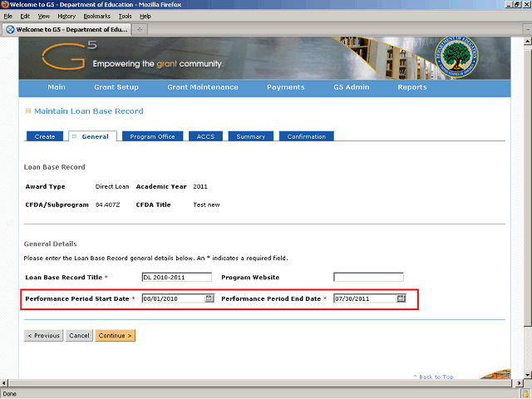This screenshot has width=532, height=399.
Task: Open calendar picker for Performance Period End Date
Action: [401, 298]
